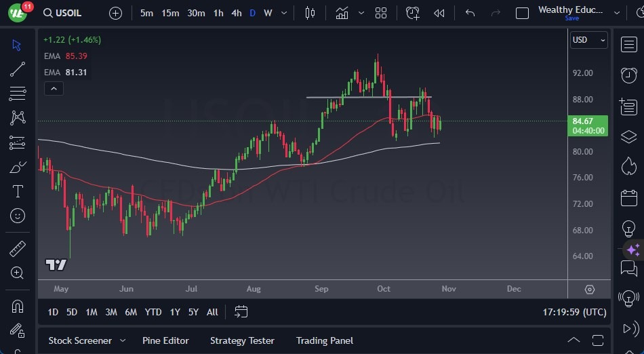Open the Strategy Tester tab
This screenshot has height=354, width=644.
point(242,340)
